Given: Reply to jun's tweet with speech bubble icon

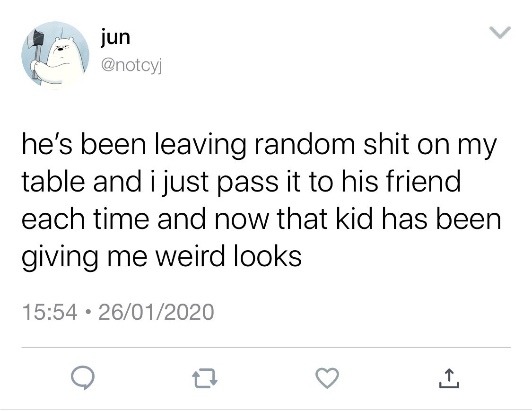Looking at the screenshot, I should coord(82,378).
